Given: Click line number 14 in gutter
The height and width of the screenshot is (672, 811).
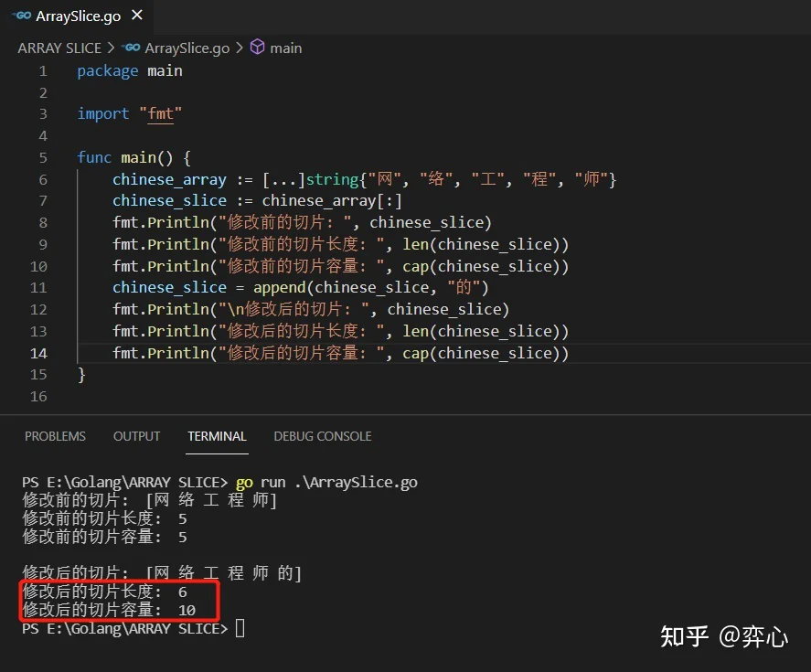Looking at the screenshot, I should pyautogui.click(x=38, y=353).
